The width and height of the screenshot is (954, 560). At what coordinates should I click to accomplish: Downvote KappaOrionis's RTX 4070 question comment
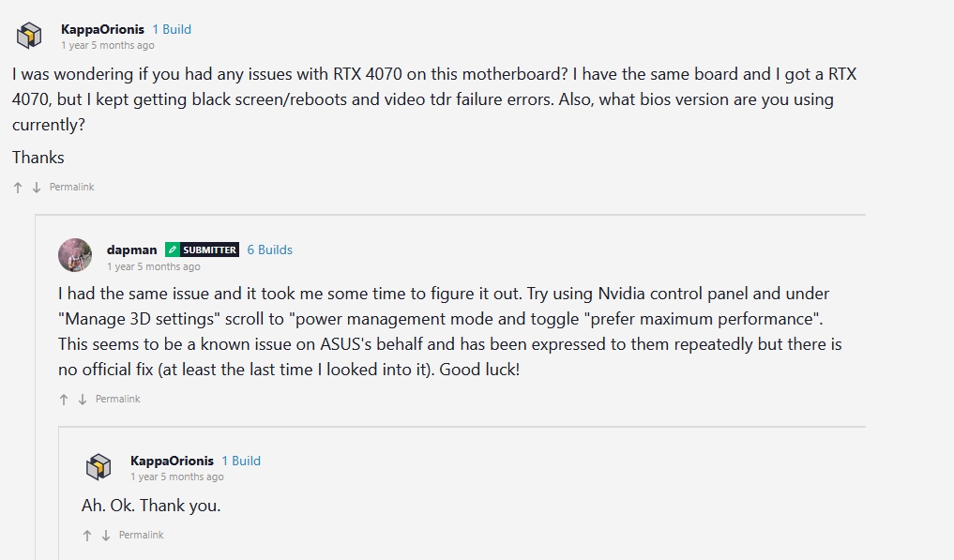pyautogui.click(x=37, y=188)
